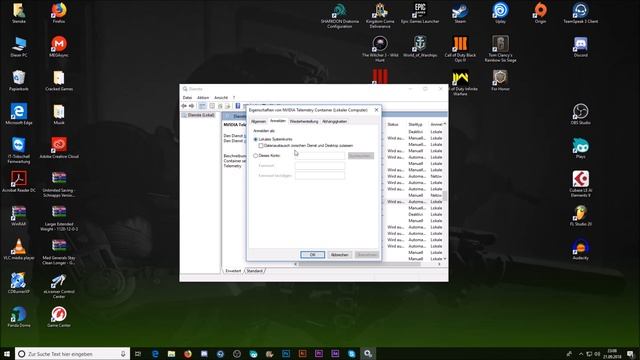Click the OK button in properties dialog

(x=313, y=255)
